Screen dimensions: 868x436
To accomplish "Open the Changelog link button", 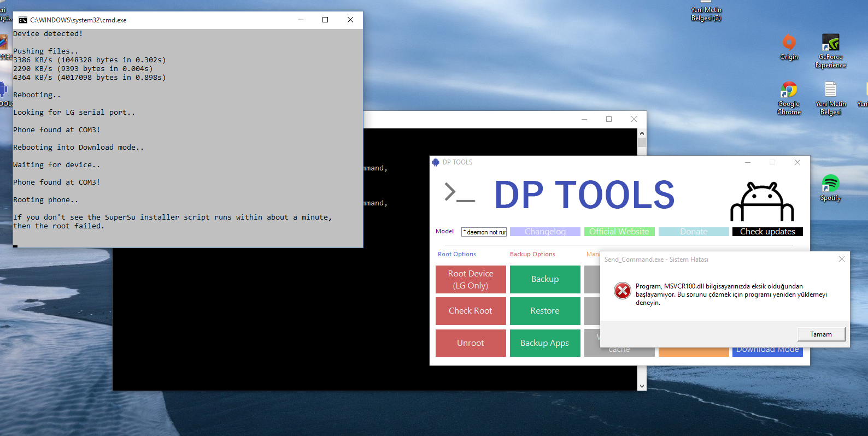I will 545,232.
